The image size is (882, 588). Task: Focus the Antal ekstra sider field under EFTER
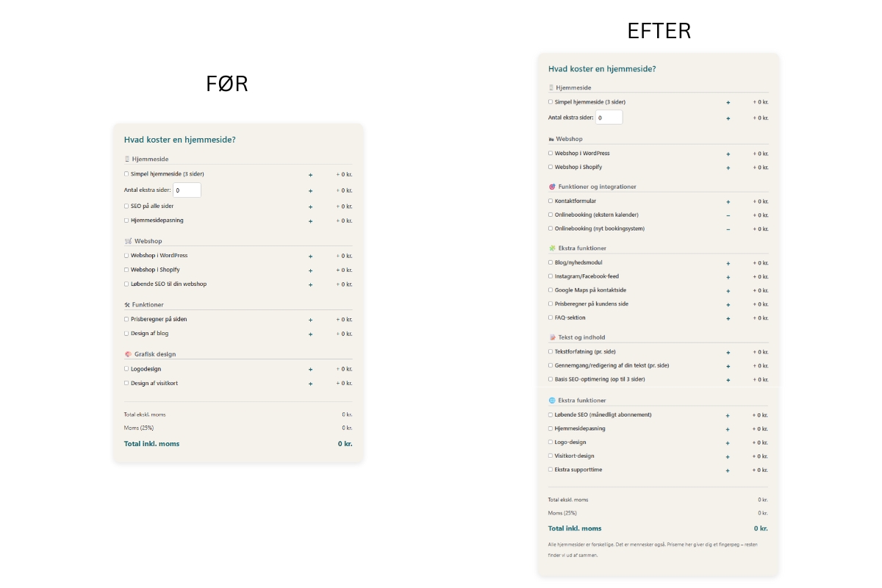pos(609,118)
